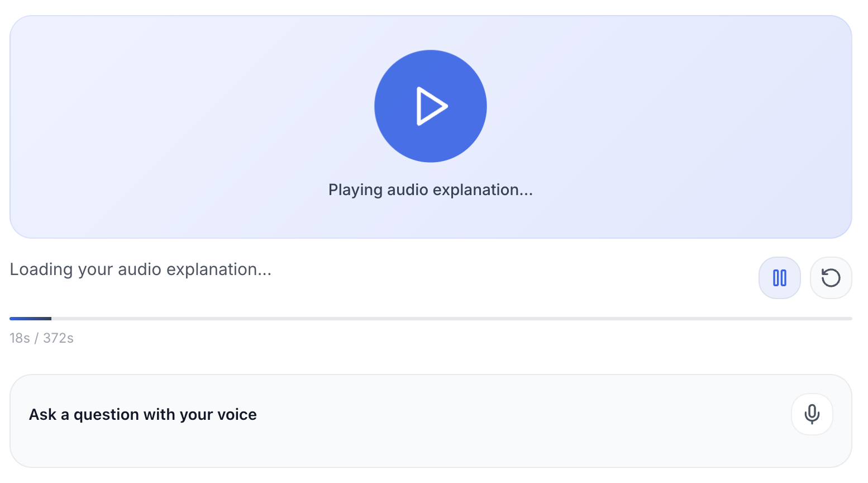Click the large blue circular play button
Screen dimensions: 868x483
(431, 106)
